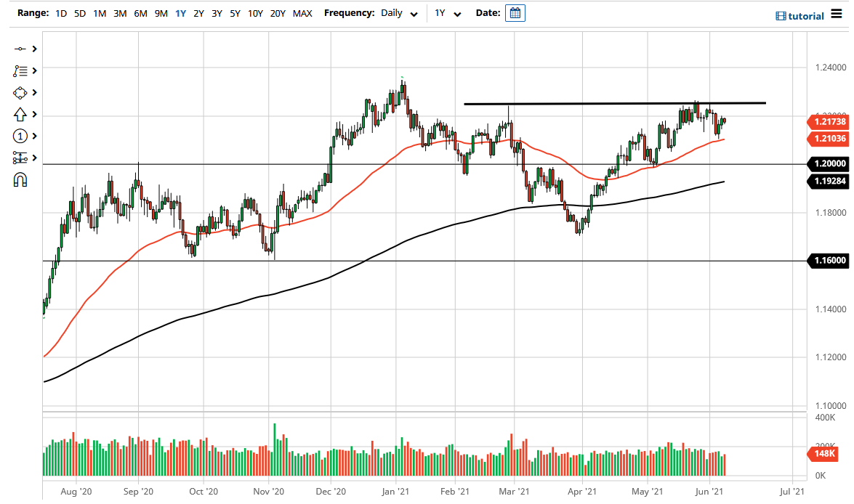Screen dimensions: 854x504
Task: Click the tall November volume bar
Action: 275,450
